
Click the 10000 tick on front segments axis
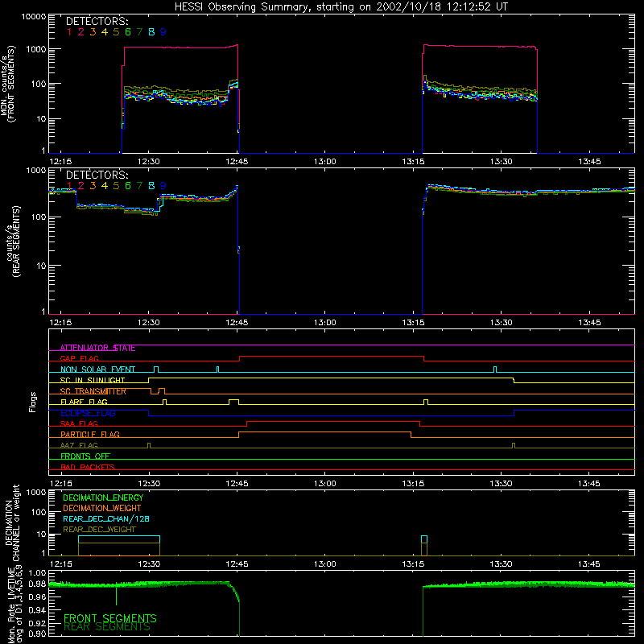tap(34, 17)
